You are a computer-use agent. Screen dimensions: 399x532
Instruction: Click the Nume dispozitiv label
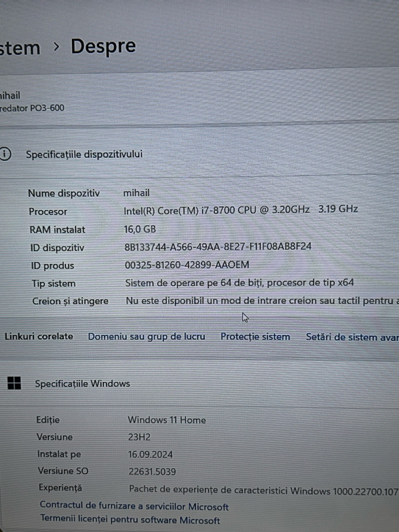(x=64, y=193)
